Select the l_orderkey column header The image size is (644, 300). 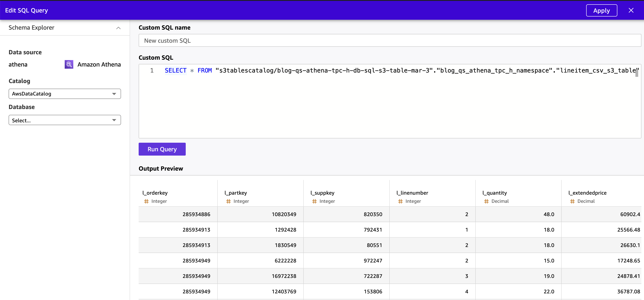(x=155, y=193)
